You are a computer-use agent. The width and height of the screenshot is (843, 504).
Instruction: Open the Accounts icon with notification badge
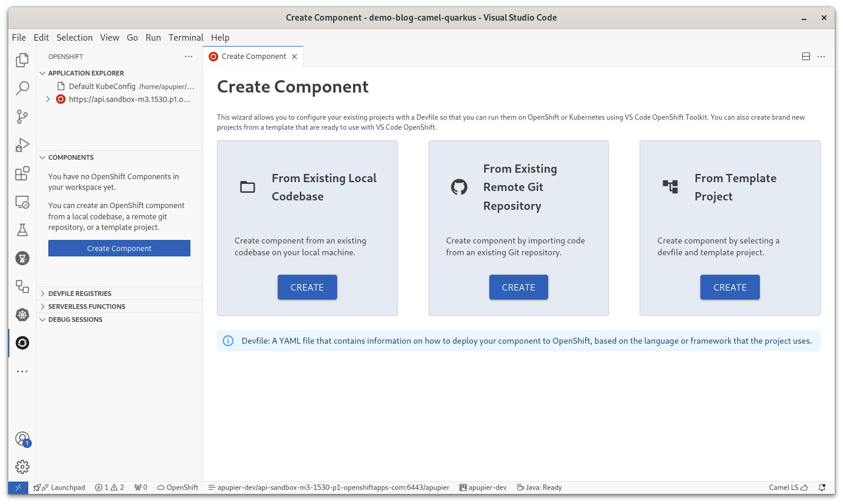22,439
